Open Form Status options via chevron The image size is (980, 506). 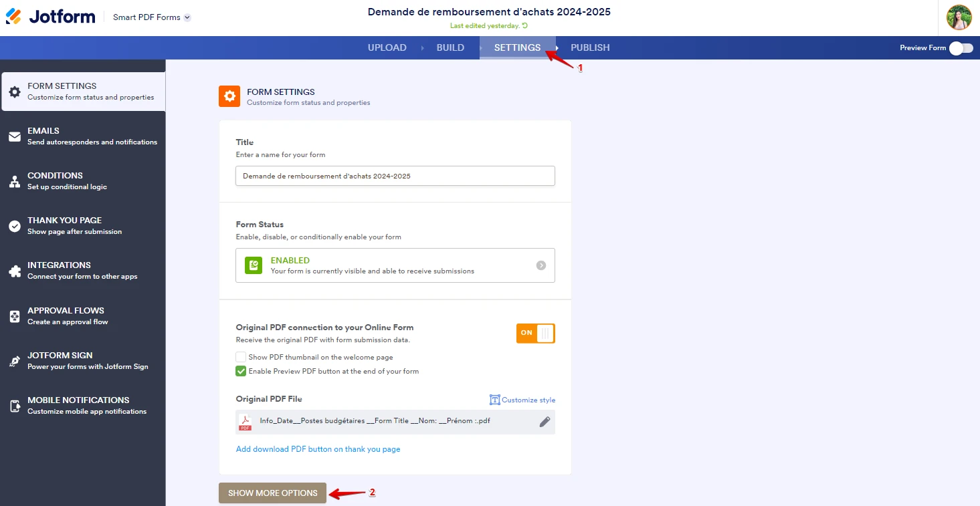(541, 265)
